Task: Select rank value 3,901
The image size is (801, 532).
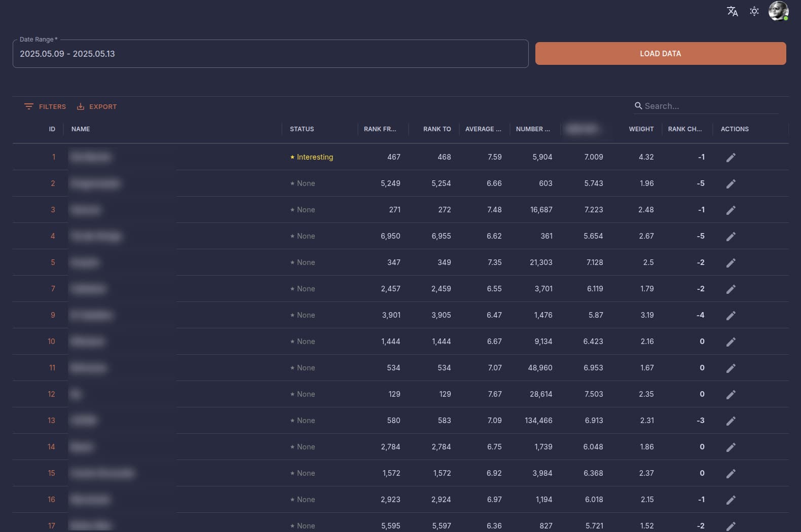Action: point(391,315)
